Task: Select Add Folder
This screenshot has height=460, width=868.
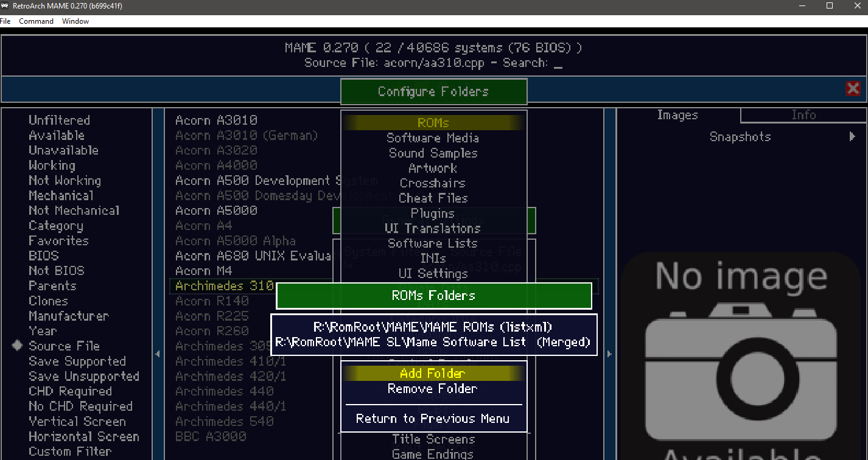Action: tap(433, 374)
